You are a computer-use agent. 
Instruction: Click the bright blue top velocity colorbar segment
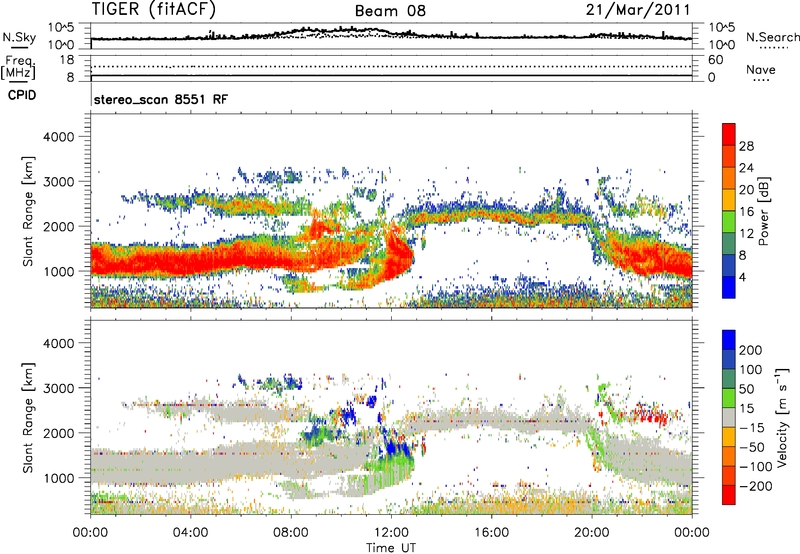[x=729, y=340]
